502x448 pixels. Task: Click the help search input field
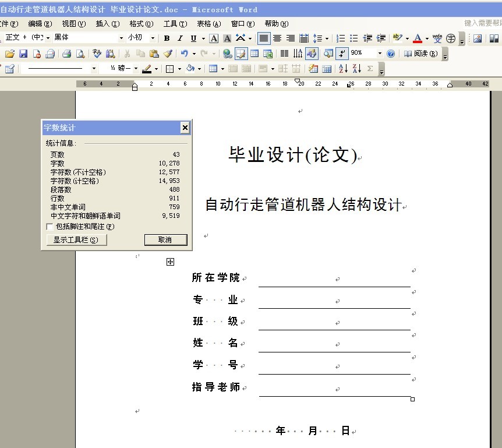point(483,23)
